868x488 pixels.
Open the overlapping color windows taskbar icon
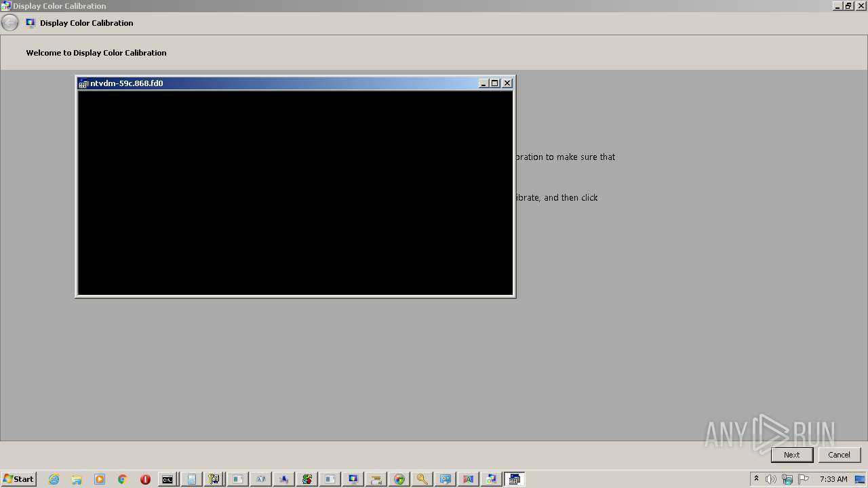pos(491,479)
